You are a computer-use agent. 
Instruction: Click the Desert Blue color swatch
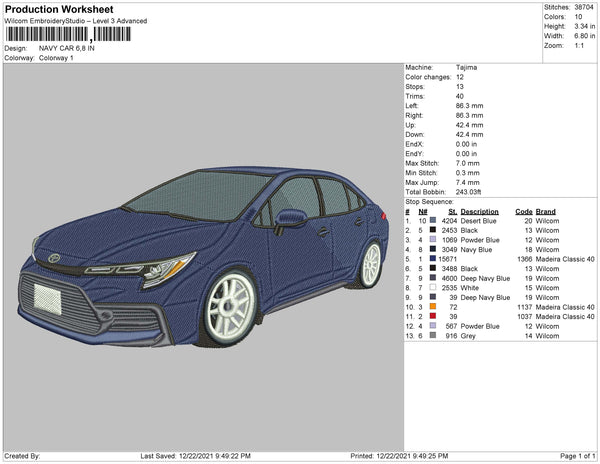(431, 222)
